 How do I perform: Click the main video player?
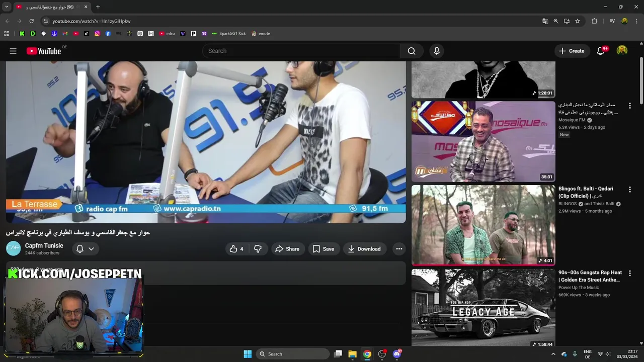click(206, 142)
